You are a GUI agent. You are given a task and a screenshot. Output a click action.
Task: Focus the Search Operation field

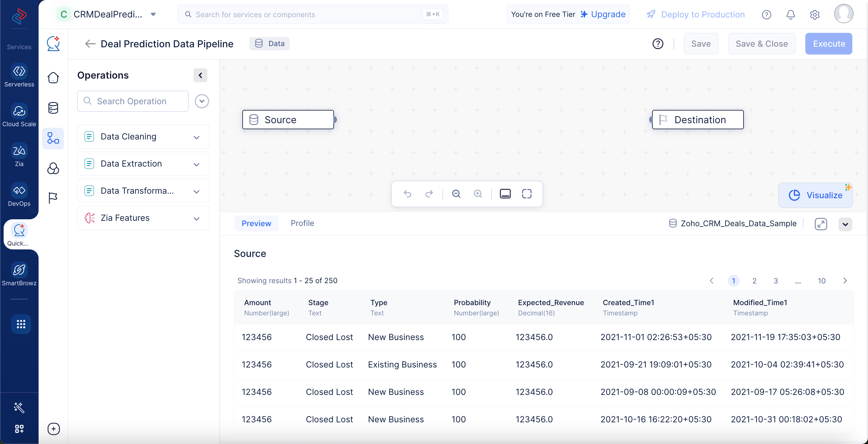pyautogui.click(x=133, y=101)
